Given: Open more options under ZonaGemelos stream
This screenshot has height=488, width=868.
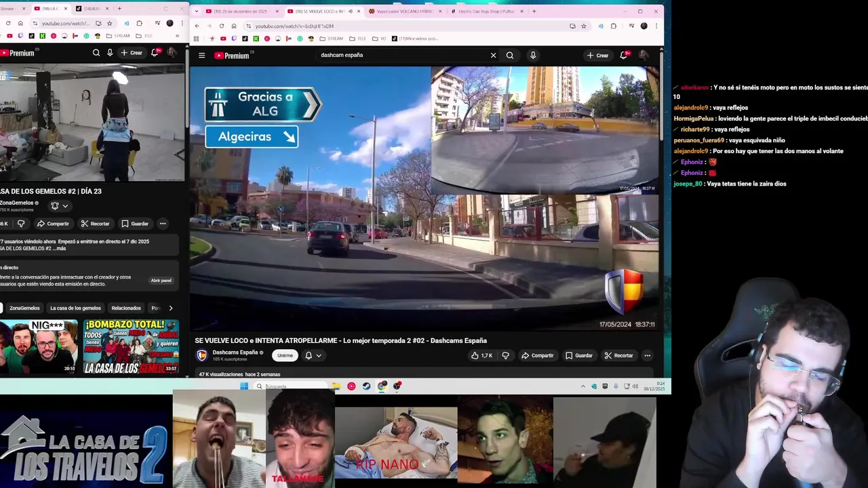Looking at the screenshot, I should (163, 224).
